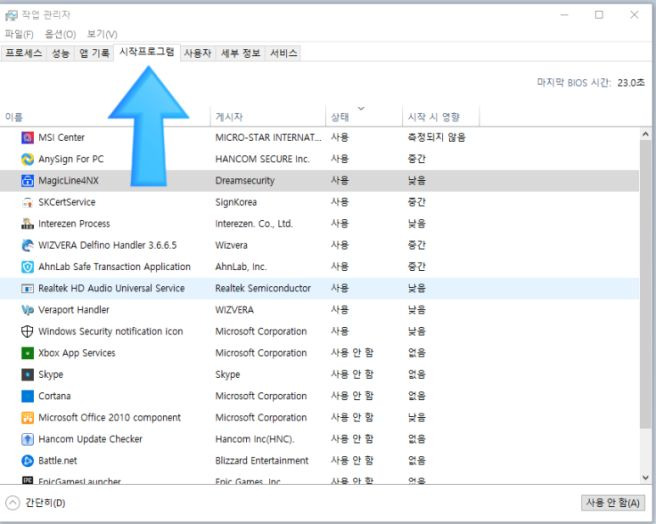656x524 pixels.
Task: Click the Xbox App Services icon
Action: [27, 353]
